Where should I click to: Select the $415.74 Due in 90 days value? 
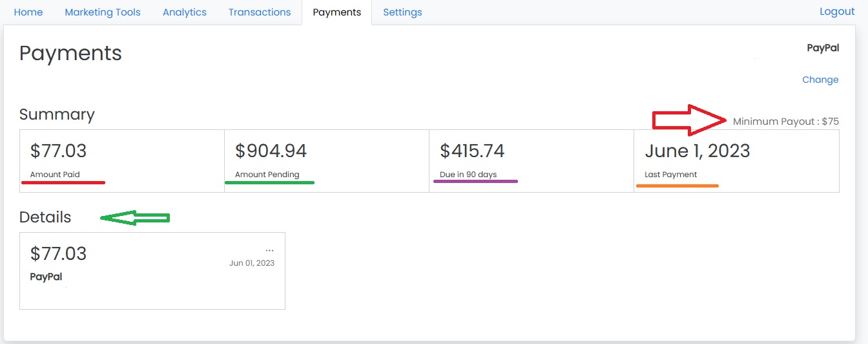pyautogui.click(x=472, y=151)
